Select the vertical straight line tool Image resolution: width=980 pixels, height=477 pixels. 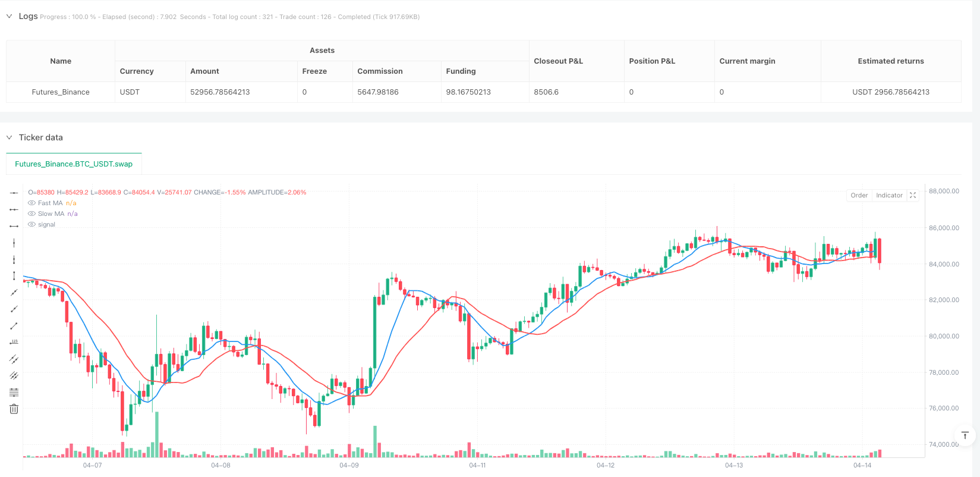14,243
